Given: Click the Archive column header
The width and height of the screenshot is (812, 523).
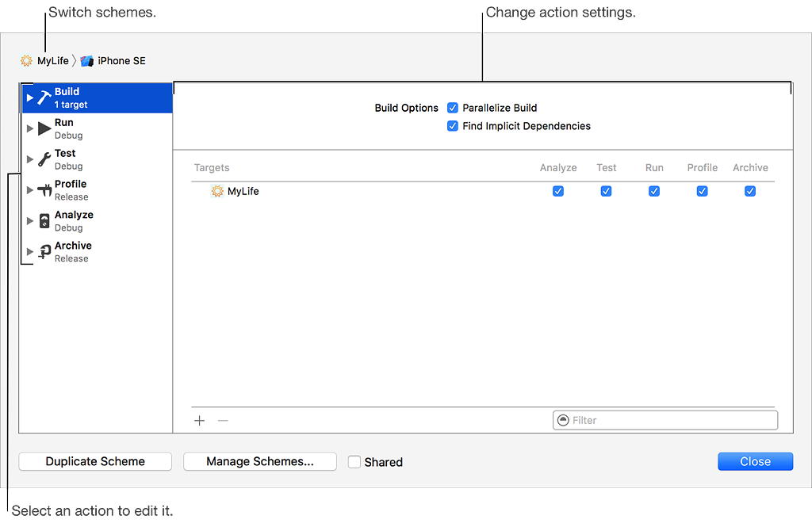Looking at the screenshot, I should coord(750,168).
